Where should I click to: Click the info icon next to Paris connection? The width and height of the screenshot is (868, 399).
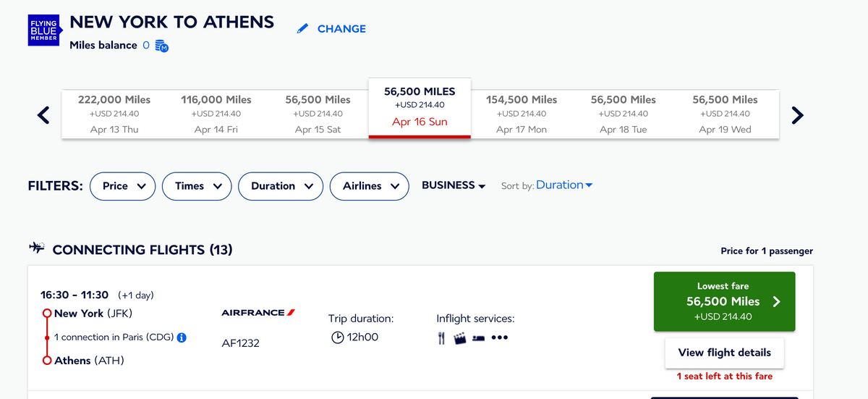pyautogui.click(x=182, y=337)
